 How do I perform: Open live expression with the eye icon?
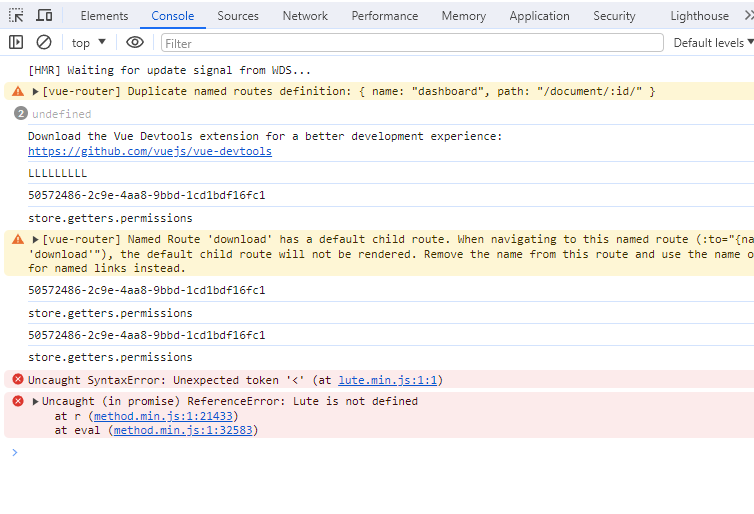tap(135, 42)
